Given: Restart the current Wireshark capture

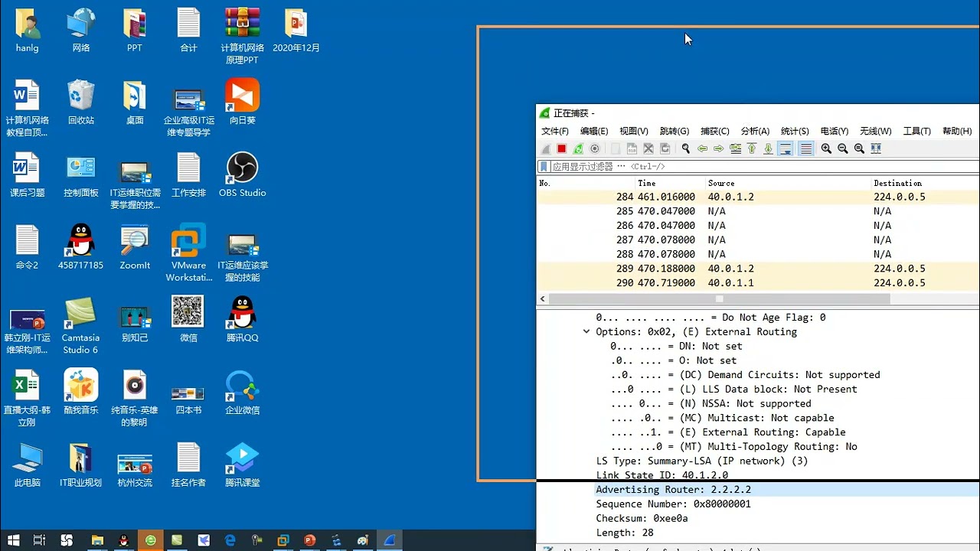Looking at the screenshot, I should (578, 148).
